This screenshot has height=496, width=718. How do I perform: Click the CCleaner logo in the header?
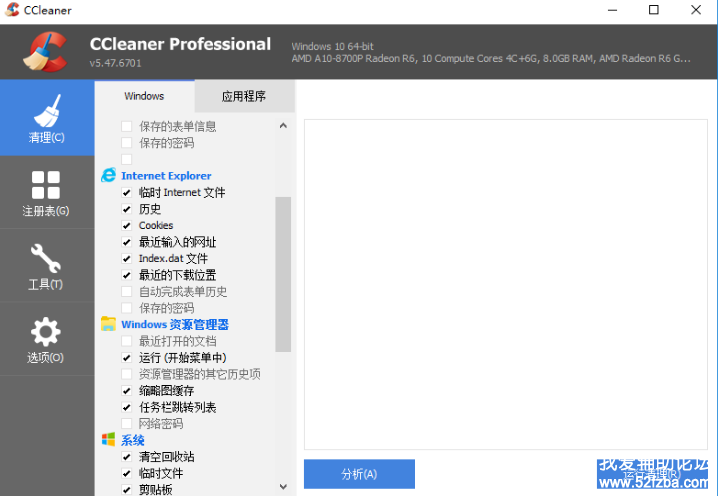(45, 51)
